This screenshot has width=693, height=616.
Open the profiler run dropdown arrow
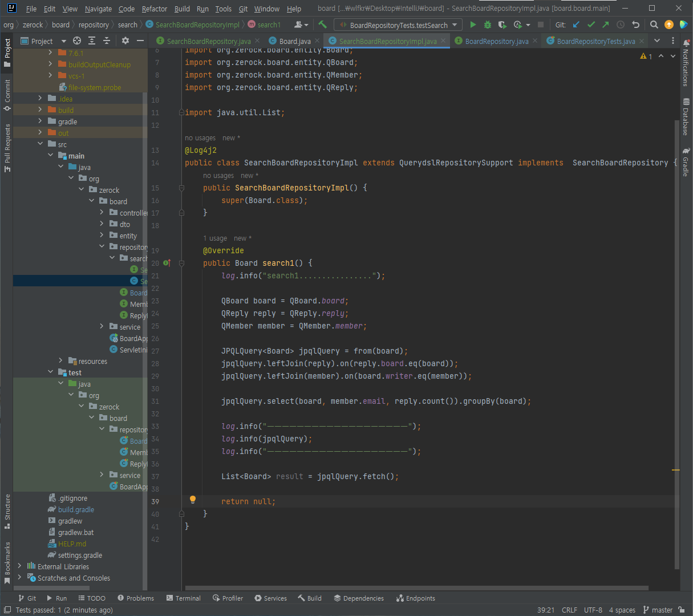tap(528, 25)
